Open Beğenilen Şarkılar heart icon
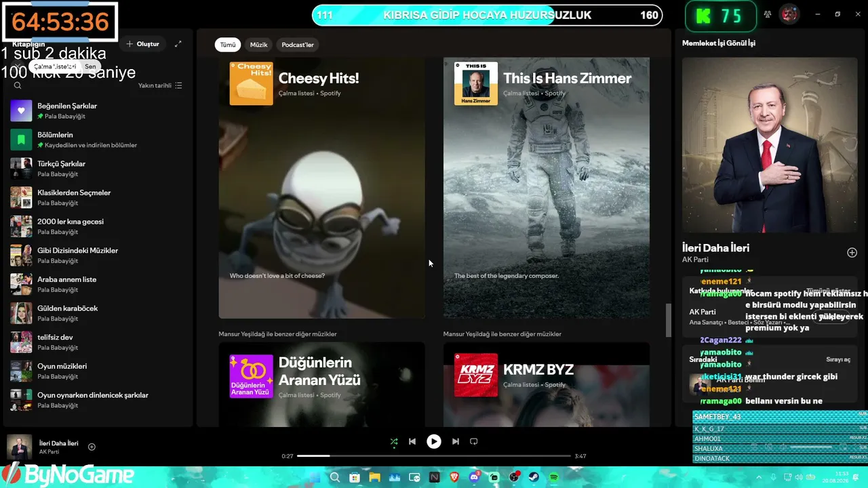Screen dimensions: 868x488 pos(21,110)
